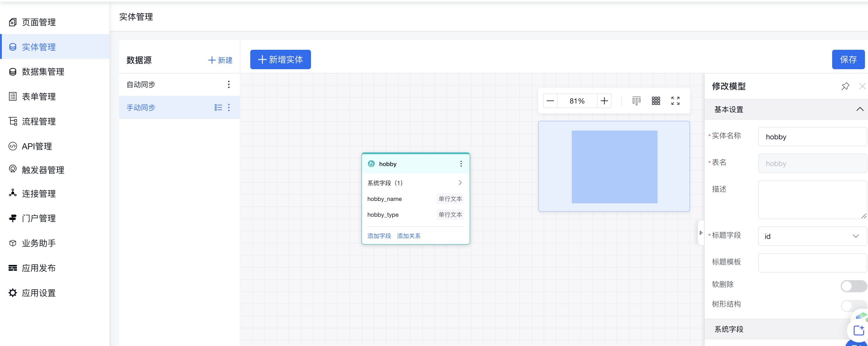
Task: Enable the 软删除 switch
Action: click(x=854, y=286)
